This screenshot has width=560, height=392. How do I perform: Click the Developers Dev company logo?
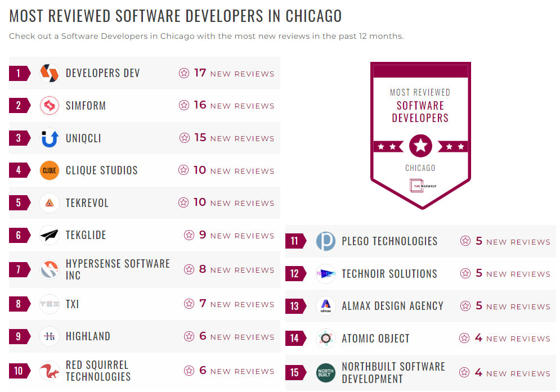pyautogui.click(x=48, y=73)
